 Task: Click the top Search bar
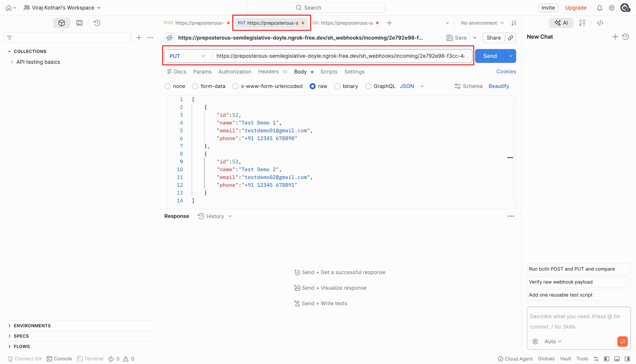pyautogui.click(x=316, y=8)
